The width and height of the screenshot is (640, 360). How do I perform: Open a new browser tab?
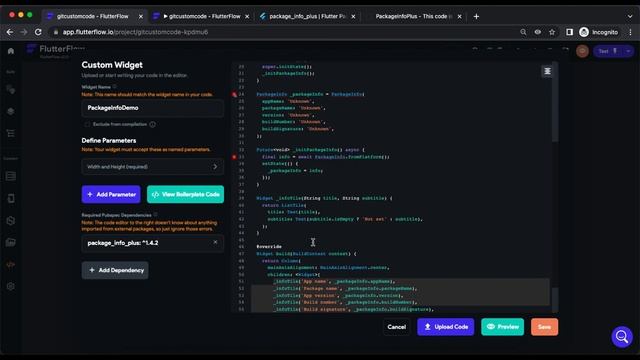[x=476, y=16]
